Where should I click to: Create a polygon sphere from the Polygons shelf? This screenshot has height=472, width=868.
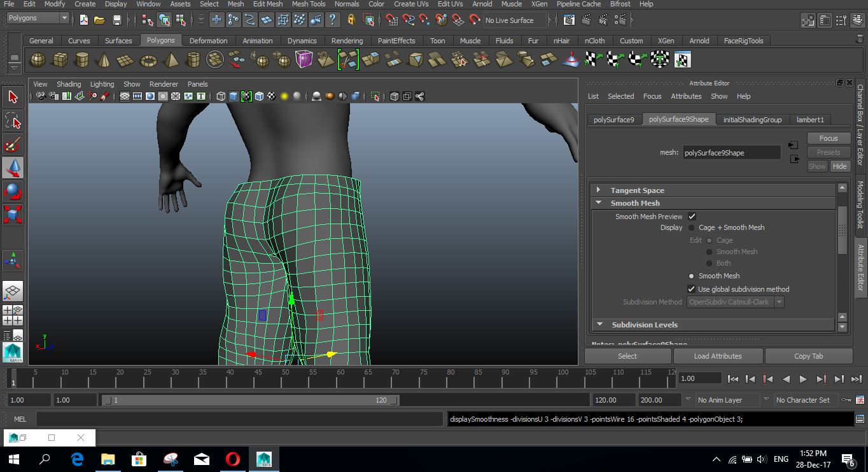click(x=37, y=59)
